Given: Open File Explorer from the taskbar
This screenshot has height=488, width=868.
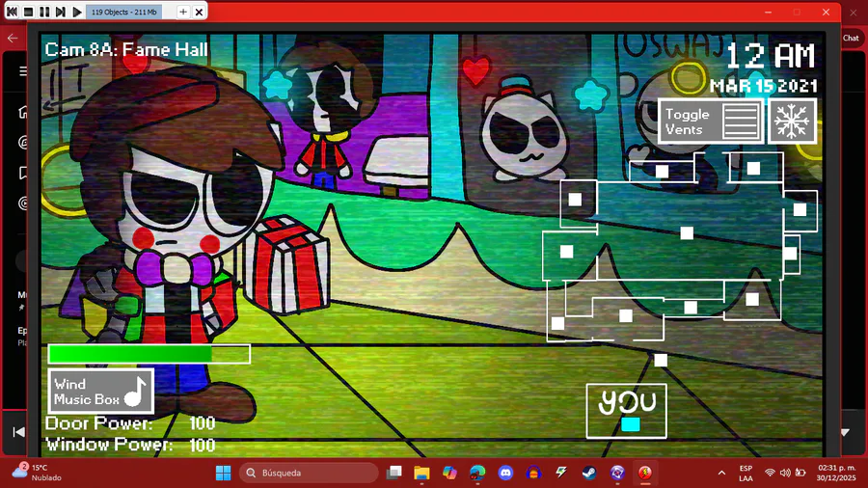Looking at the screenshot, I should point(421,474).
